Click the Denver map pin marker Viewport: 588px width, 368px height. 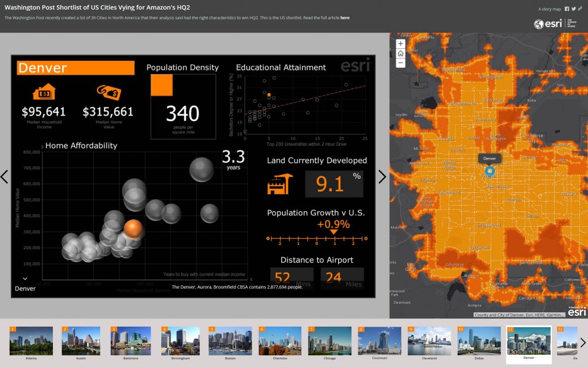point(489,171)
